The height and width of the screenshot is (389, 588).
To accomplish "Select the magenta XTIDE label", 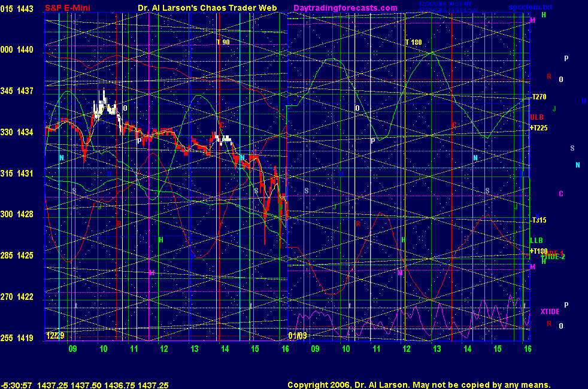I will click(x=550, y=312).
